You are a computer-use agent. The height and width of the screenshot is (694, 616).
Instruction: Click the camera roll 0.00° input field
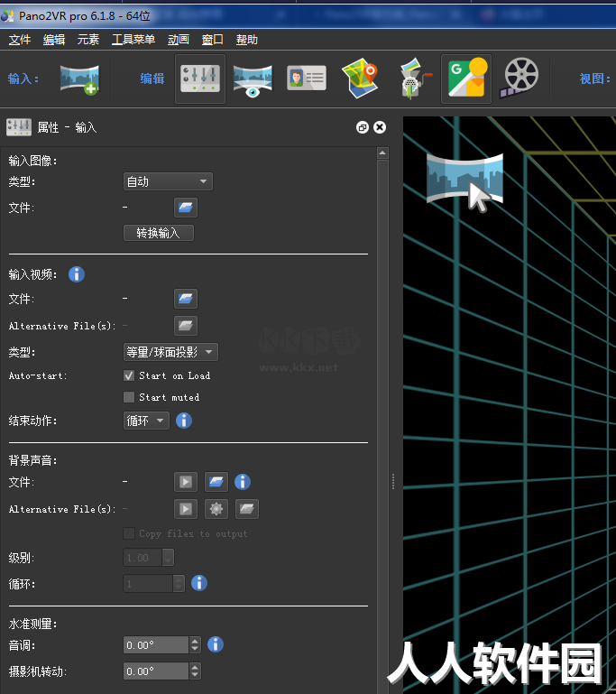(156, 671)
